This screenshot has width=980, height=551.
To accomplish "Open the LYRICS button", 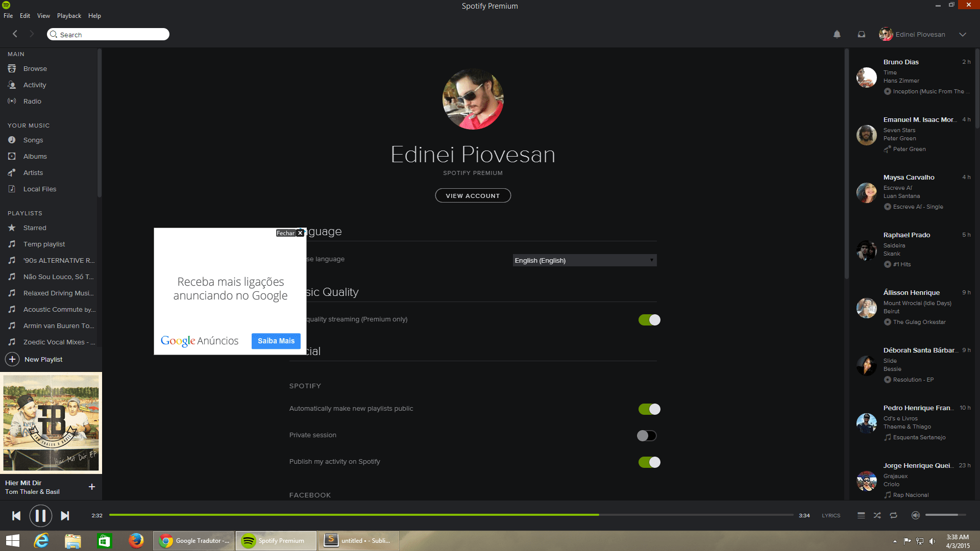I will point(831,515).
